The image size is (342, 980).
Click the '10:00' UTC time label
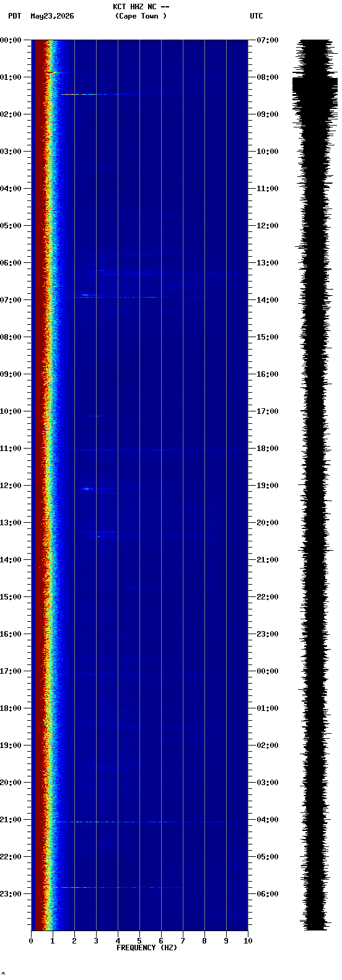tap(268, 152)
